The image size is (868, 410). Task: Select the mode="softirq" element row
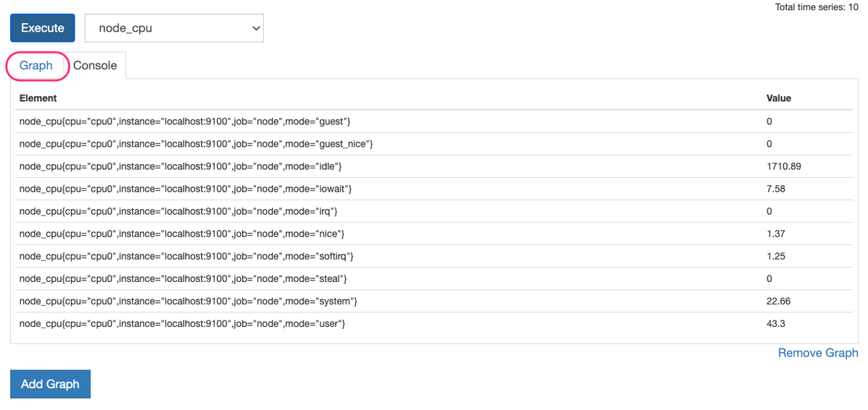pyautogui.click(x=187, y=256)
